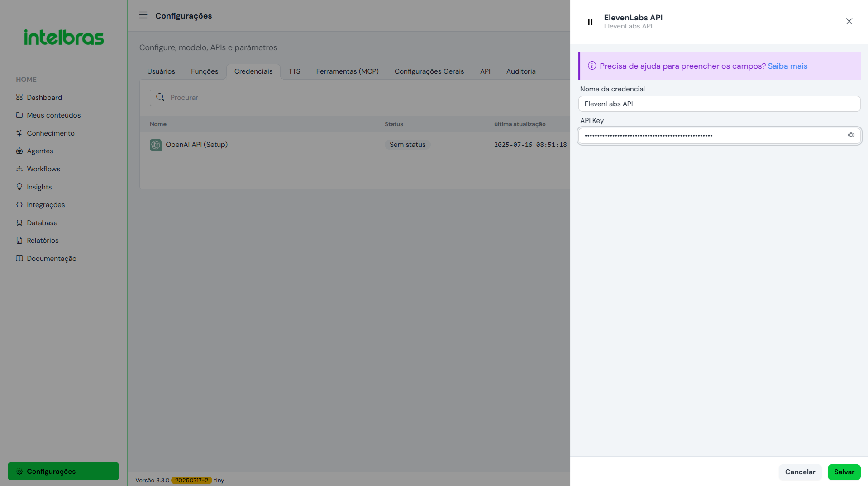Image resolution: width=868 pixels, height=486 pixels.
Task: Follow the Saiba mais link
Action: [x=787, y=66]
